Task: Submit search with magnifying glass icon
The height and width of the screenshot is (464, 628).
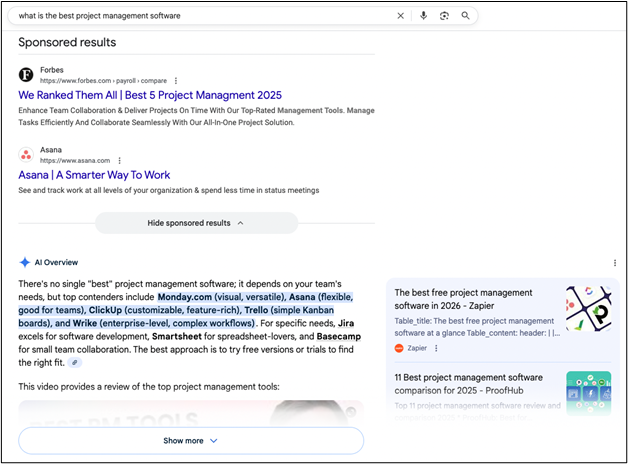Action: (x=465, y=16)
